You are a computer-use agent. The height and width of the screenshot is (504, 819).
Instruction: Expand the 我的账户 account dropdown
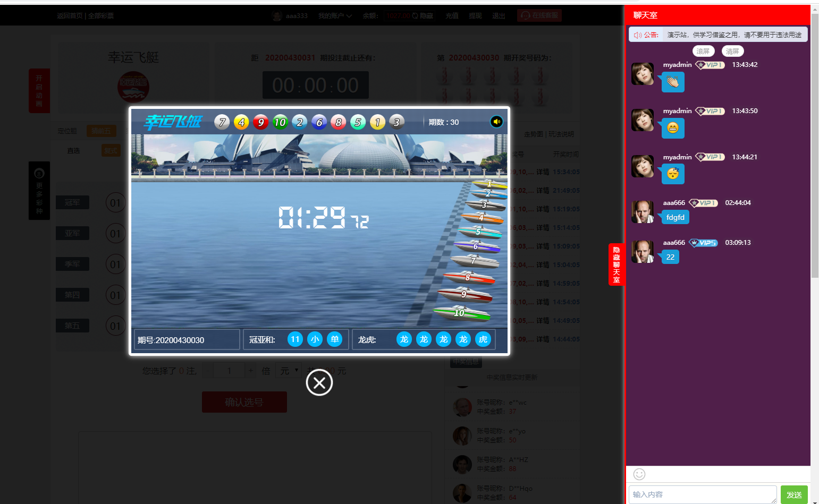tap(335, 16)
